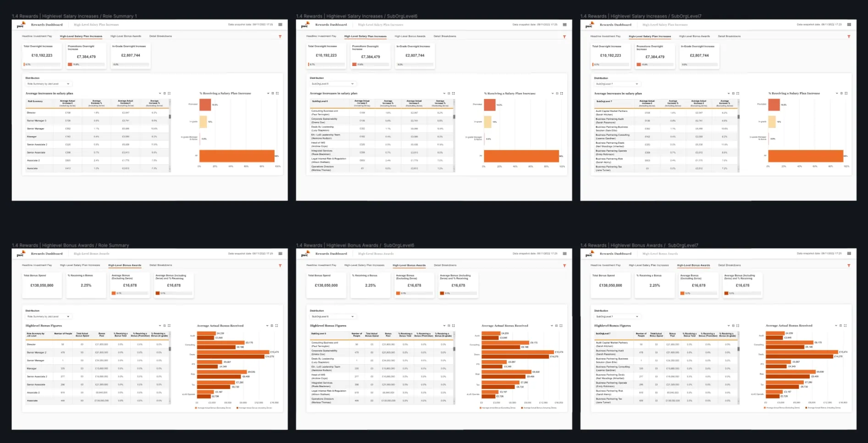Open hamburger menu in Bonus Awards SubOrgLevel7 frame
Screen dimensions: 868x443
849,254
